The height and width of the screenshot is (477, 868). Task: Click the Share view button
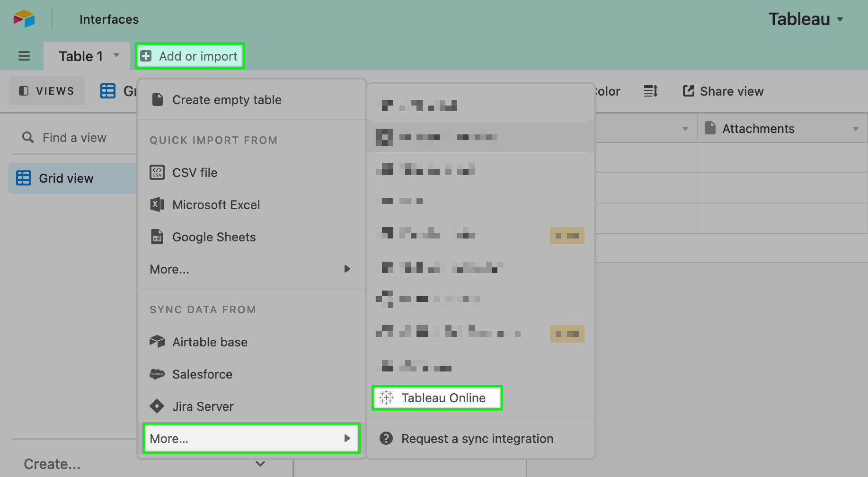pyautogui.click(x=723, y=91)
